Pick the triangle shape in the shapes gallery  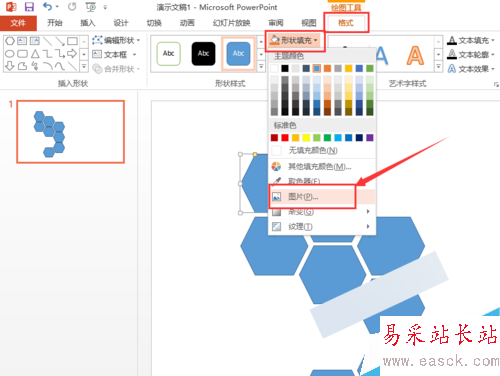pyautogui.click(x=35, y=54)
